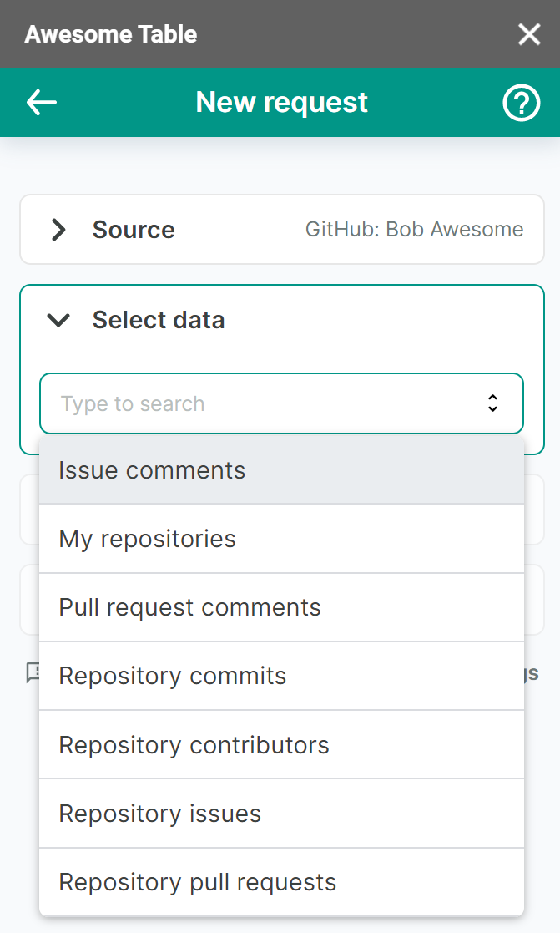Click the feedback icon beside the dropdown list

click(x=33, y=672)
